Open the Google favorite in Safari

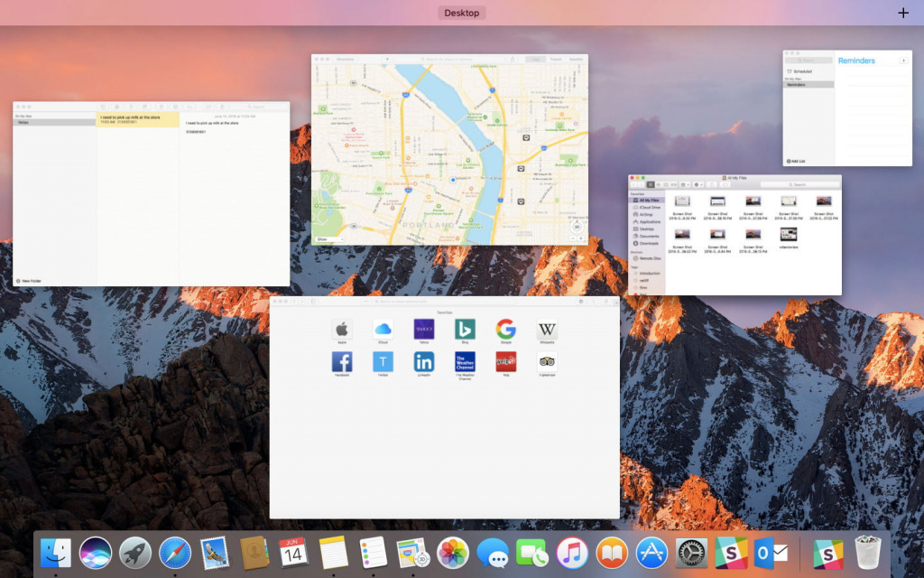(x=505, y=330)
